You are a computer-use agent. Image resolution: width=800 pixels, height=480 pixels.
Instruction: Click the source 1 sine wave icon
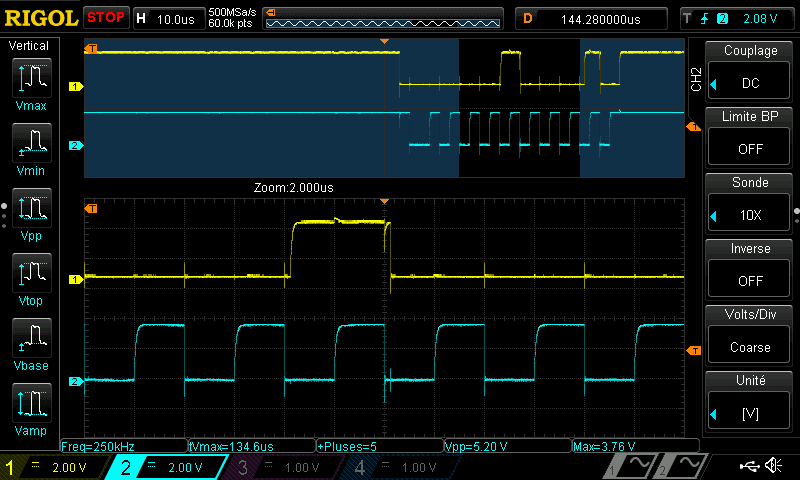pyautogui.click(x=631, y=466)
